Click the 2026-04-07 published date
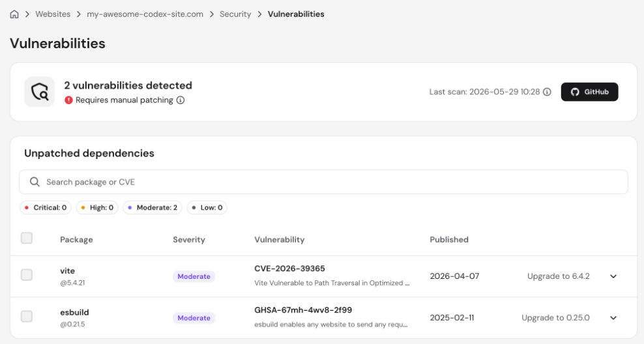 [454, 276]
